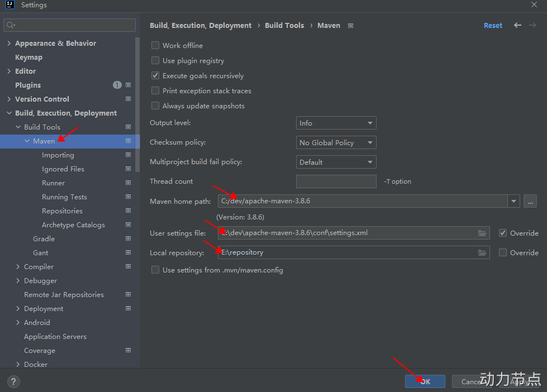Viewport: 547px width, 392px height.
Task: Click the project-level icon beside Compiler
Action: (x=128, y=266)
